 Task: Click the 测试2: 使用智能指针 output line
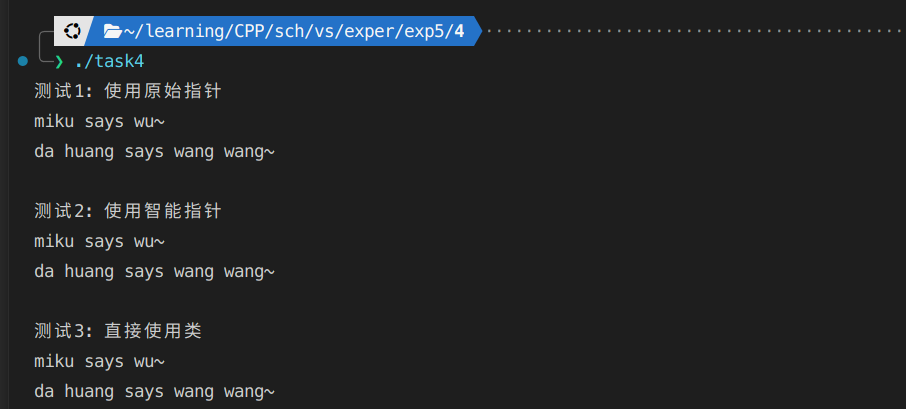click(x=128, y=211)
